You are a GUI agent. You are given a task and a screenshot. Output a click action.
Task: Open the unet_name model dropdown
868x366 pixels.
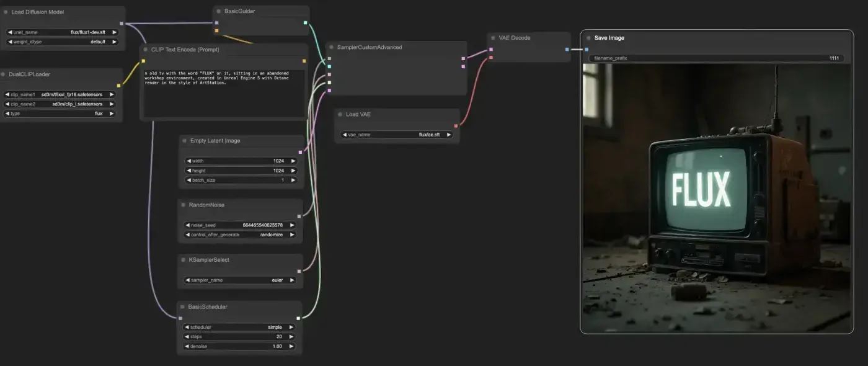[x=62, y=32]
